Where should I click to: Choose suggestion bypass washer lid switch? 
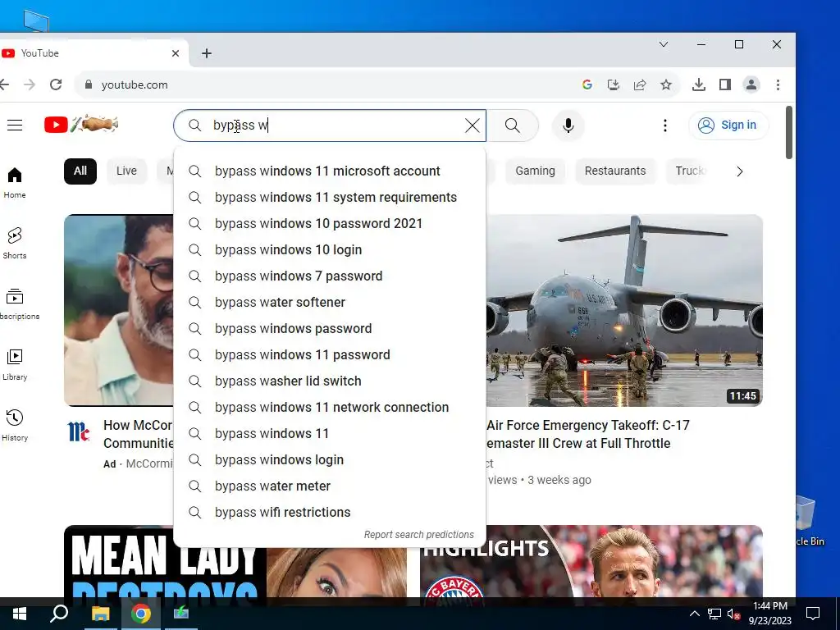[330, 381]
